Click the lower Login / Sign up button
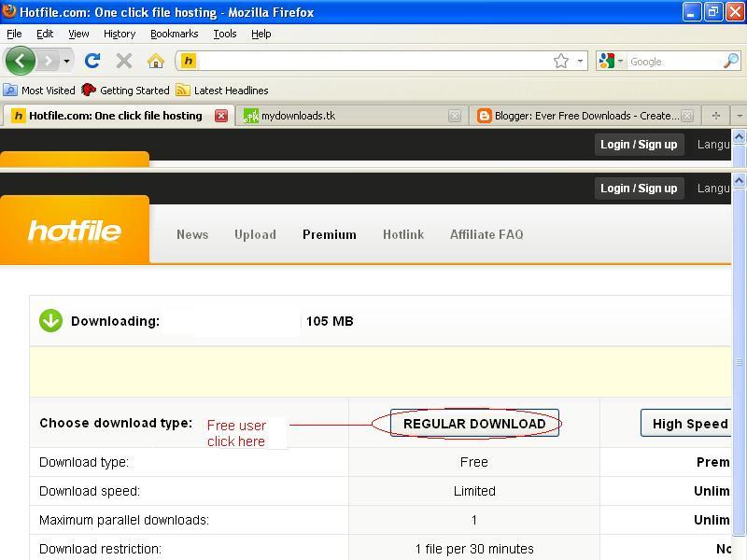Viewport: 747px width, 560px height. 639,189
